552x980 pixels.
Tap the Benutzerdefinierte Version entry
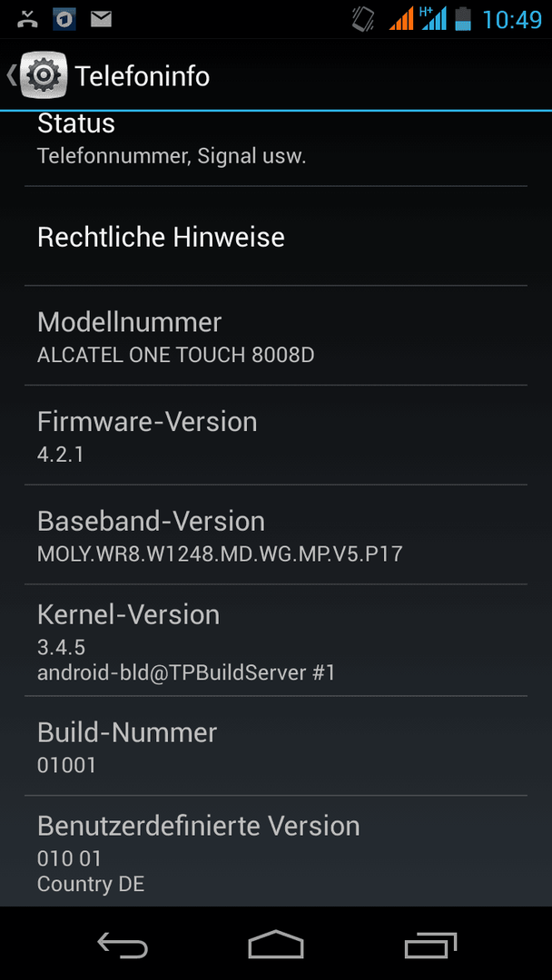(x=276, y=850)
